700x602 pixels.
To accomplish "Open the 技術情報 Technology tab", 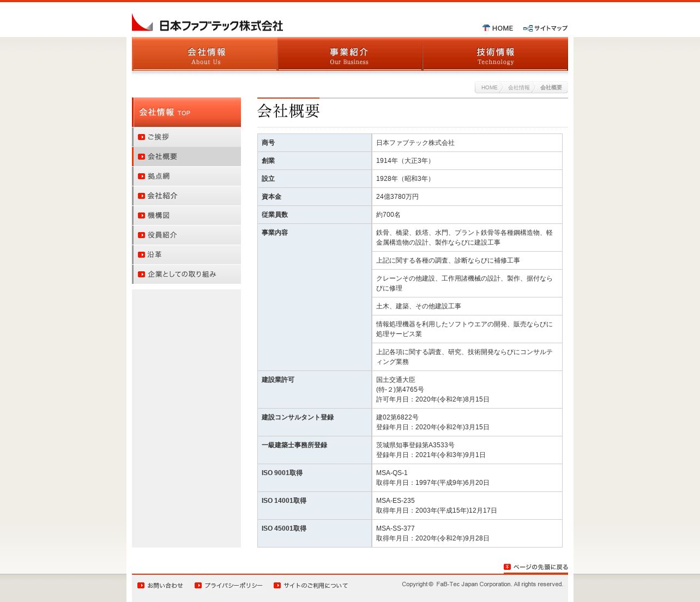I will [495, 54].
